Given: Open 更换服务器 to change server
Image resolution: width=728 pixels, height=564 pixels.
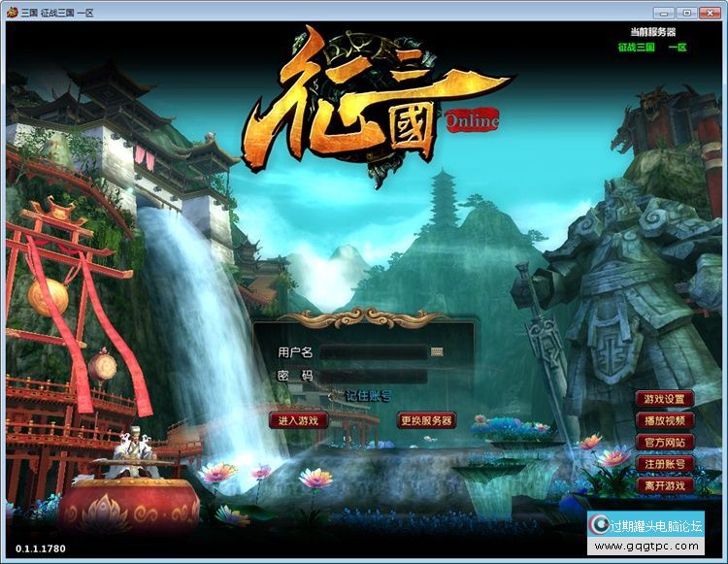Looking at the screenshot, I should [426, 420].
